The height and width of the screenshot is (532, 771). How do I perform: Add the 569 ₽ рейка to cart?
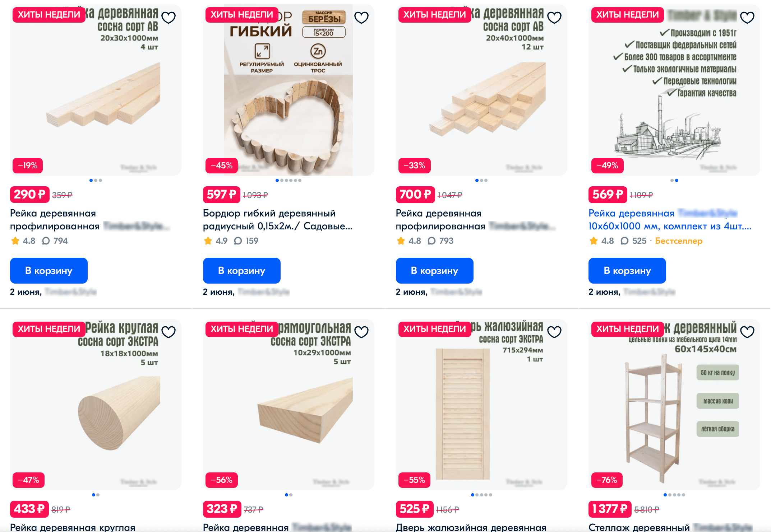(627, 271)
